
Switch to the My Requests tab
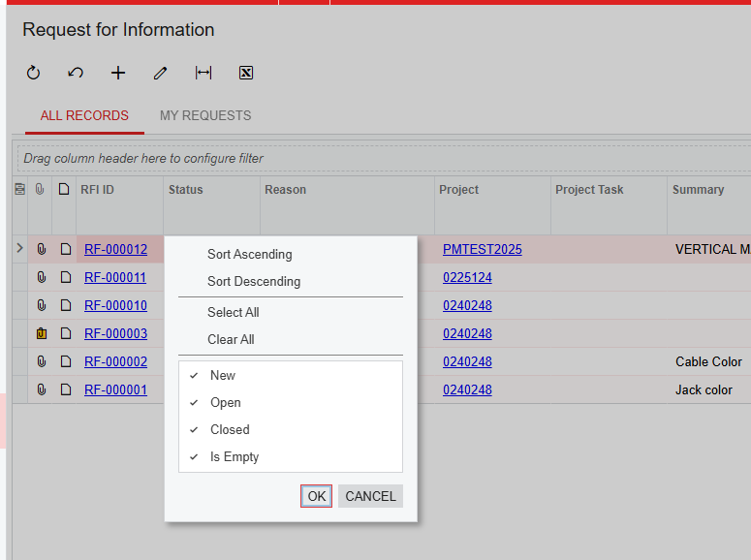[205, 115]
